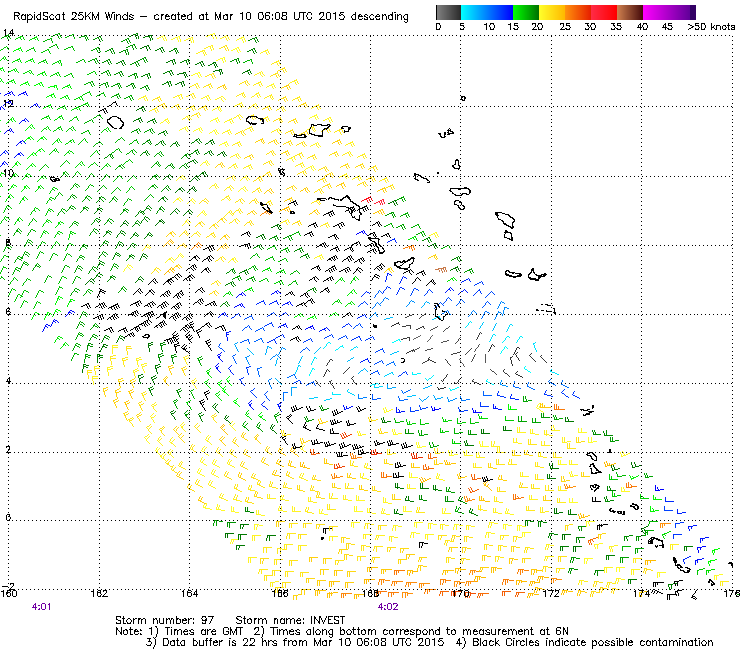Click the purple "4:02" pass time label
740x650 pixels.
pos(388,607)
